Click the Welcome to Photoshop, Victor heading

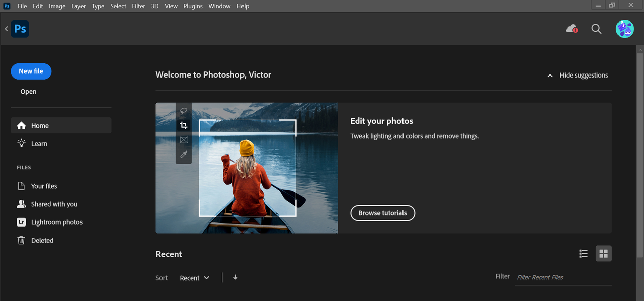coord(213,74)
